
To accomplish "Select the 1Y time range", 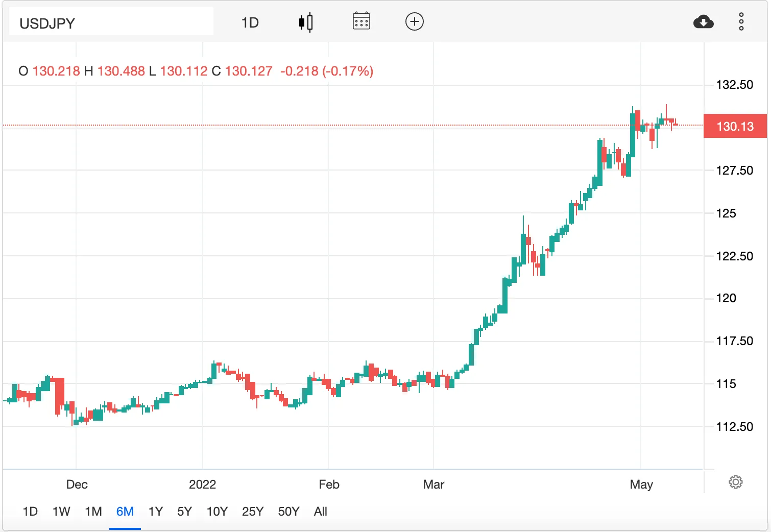I will 156,512.
